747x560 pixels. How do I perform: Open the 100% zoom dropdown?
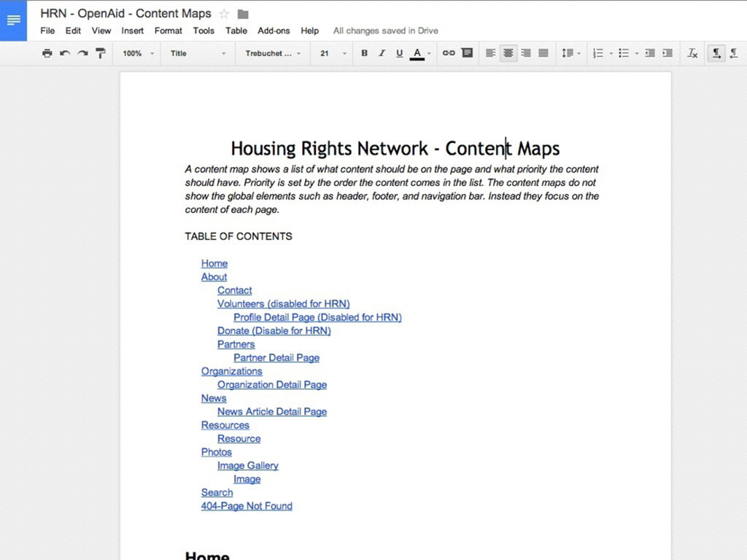(x=138, y=53)
